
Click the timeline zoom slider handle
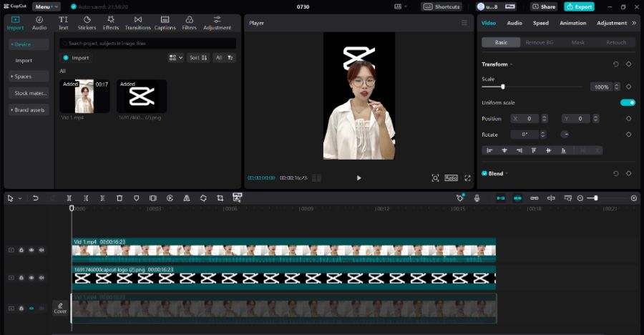click(595, 198)
